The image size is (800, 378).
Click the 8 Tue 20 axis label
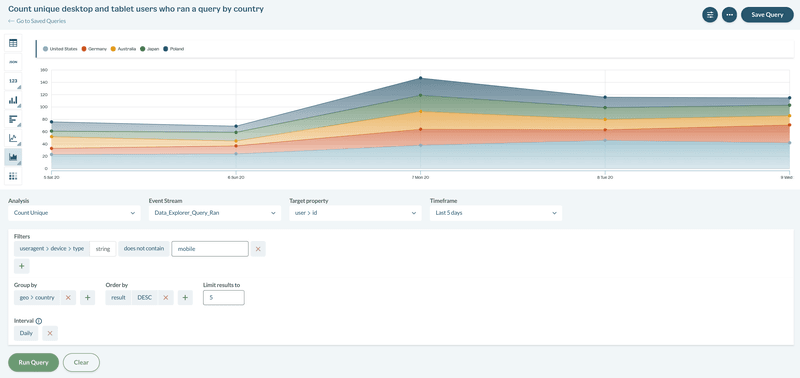(x=605, y=178)
